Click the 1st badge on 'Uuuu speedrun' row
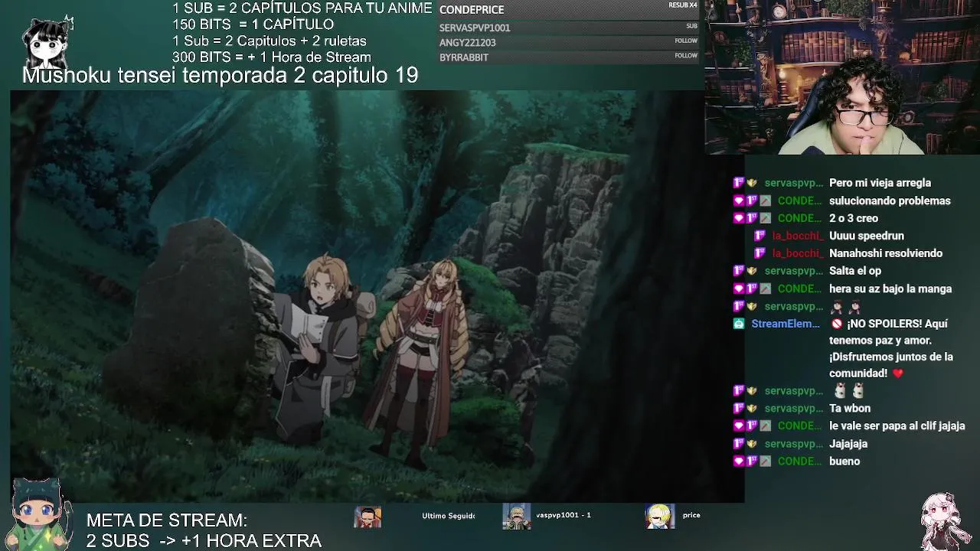 click(x=760, y=236)
